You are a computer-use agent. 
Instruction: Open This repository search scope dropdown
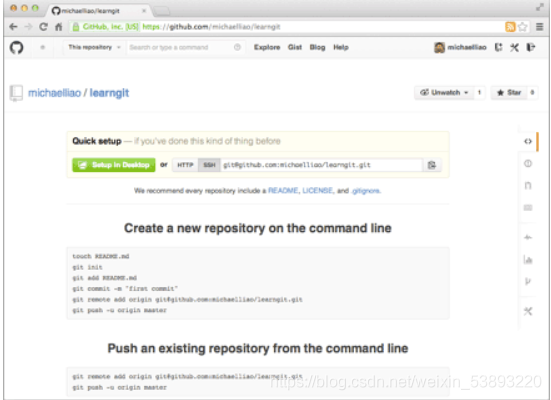94,47
